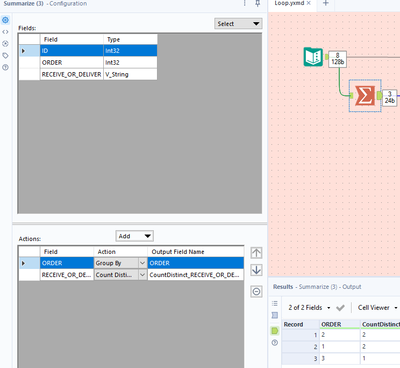
Task: Select ORDER action row field cell
Action: pyautogui.click(x=67, y=263)
